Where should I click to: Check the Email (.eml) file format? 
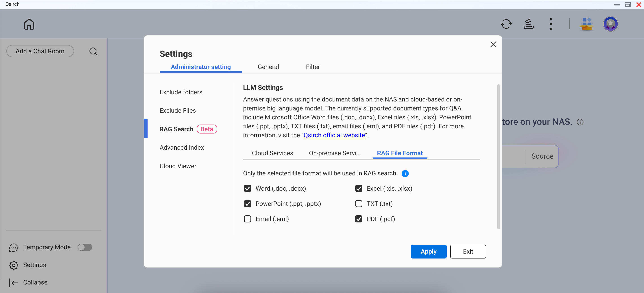point(247,219)
